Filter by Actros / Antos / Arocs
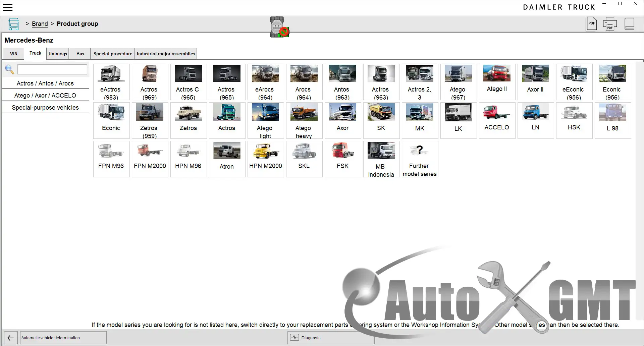Image resolution: width=644 pixels, height=346 pixels. pyautogui.click(x=45, y=83)
